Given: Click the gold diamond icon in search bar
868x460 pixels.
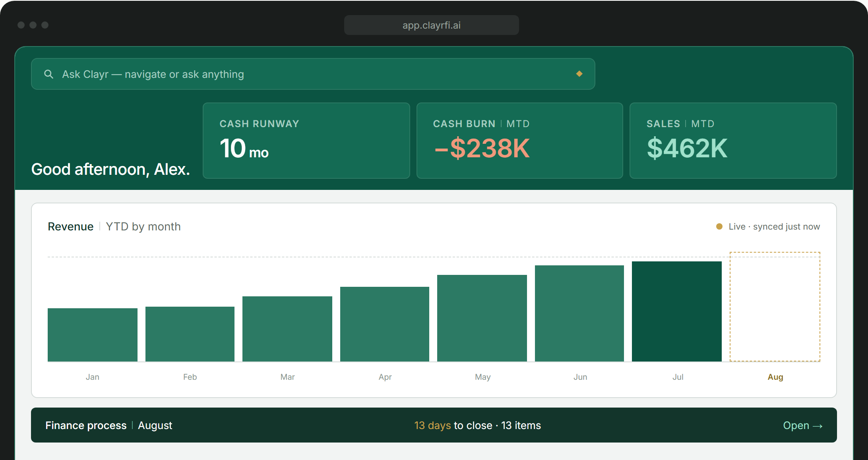Looking at the screenshot, I should pyautogui.click(x=579, y=74).
